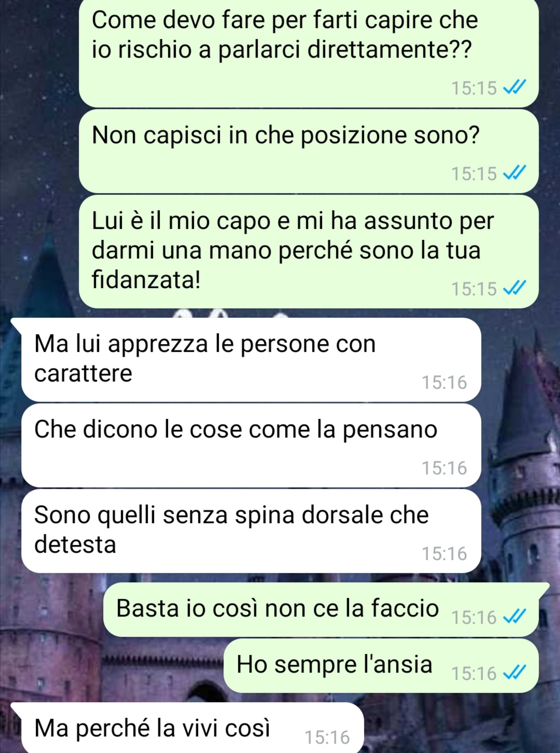Tap read-receipt checkmarks on 'Come devo fare' message
560x753 pixels.
tap(514, 88)
